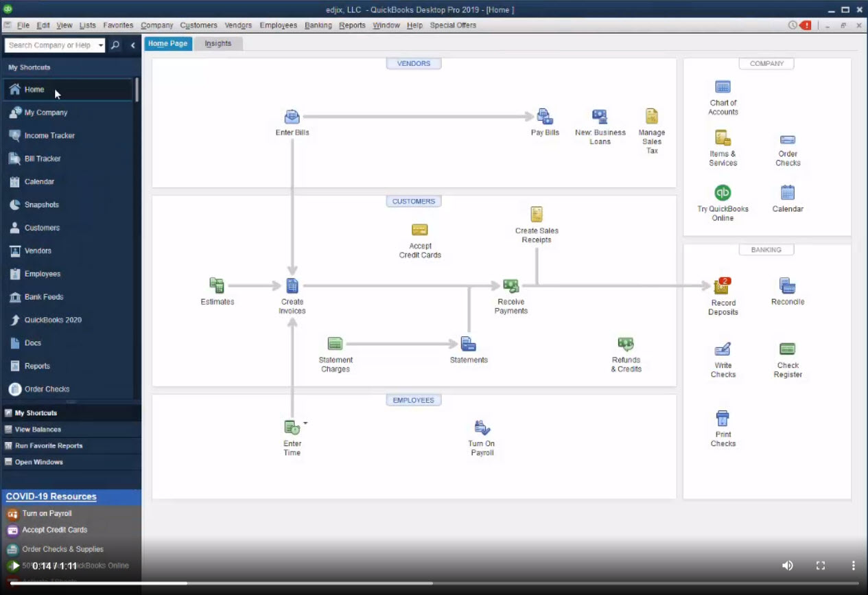
Task: Open the Order Checks & Supplies link
Action: point(62,549)
